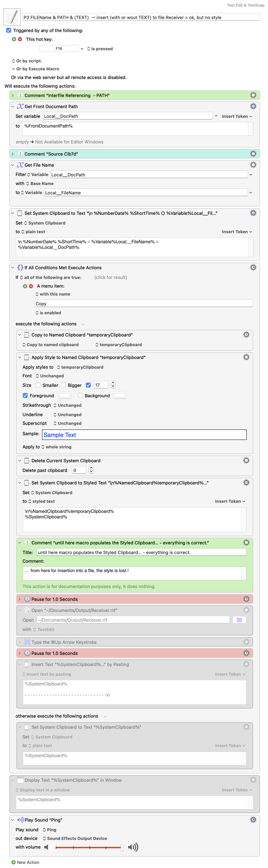Click the folder chooser icon for Receiver.rtf
Screen dimensions: 268x868
(x=239, y=620)
